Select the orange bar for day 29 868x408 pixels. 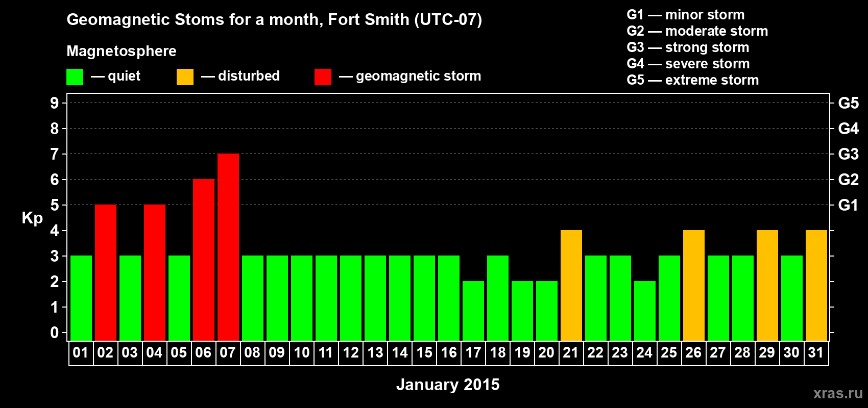[767, 286]
